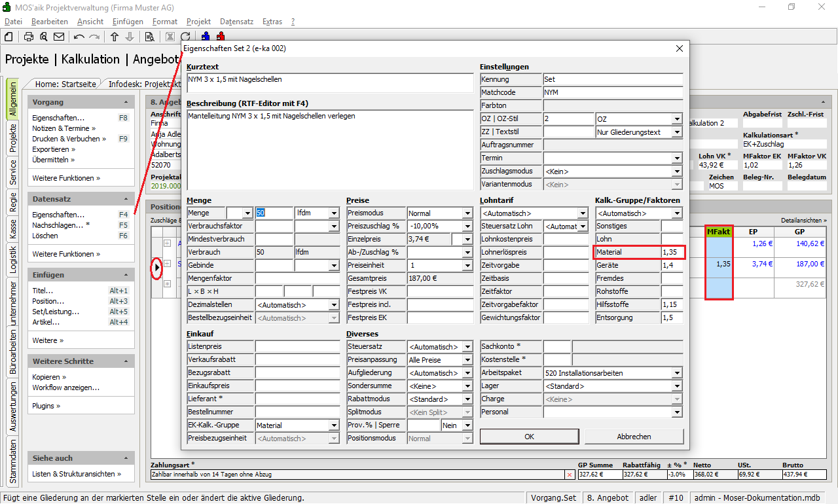
Task: Click the blue puzzle piece icon
Action: pyautogui.click(x=206, y=37)
